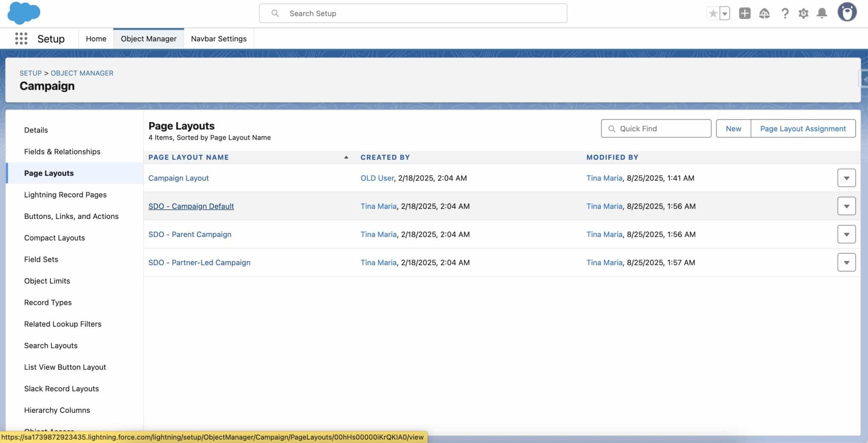Viewport: 868px width, 443px height.
Task: Select Page Layouts in sidebar
Action: pos(49,173)
